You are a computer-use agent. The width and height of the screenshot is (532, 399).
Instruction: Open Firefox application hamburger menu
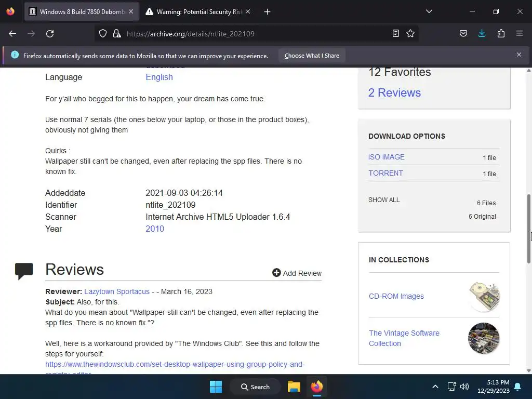pos(520,33)
